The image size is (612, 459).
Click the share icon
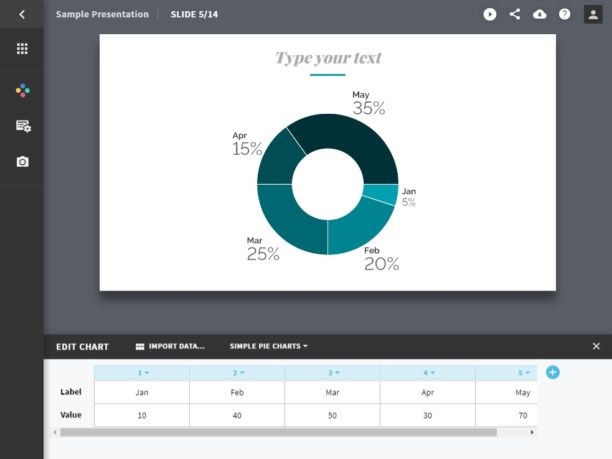[515, 14]
